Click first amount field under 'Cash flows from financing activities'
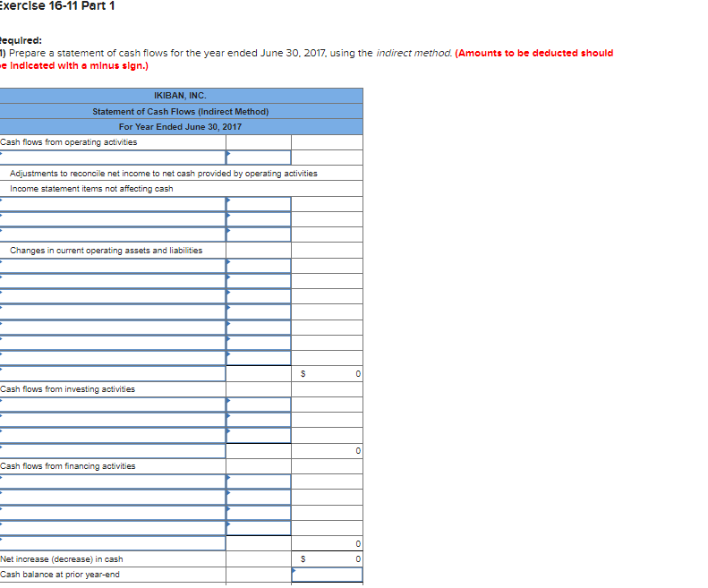The width and height of the screenshot is (708, 588). 259,481
